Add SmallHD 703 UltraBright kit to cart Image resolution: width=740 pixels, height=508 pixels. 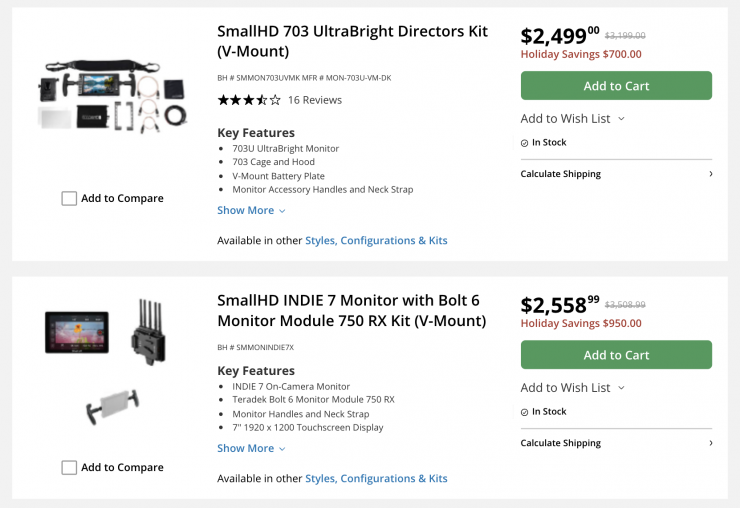(616, 86)
